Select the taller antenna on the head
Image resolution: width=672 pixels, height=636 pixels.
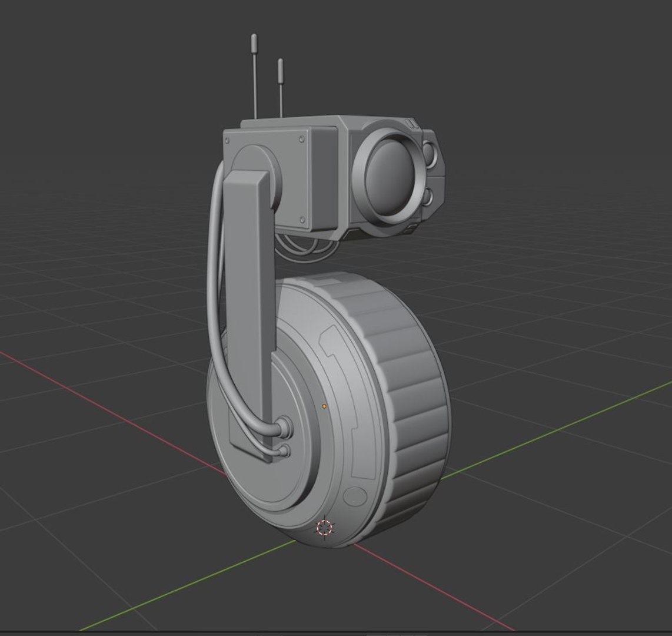click(x=255, y=76)
